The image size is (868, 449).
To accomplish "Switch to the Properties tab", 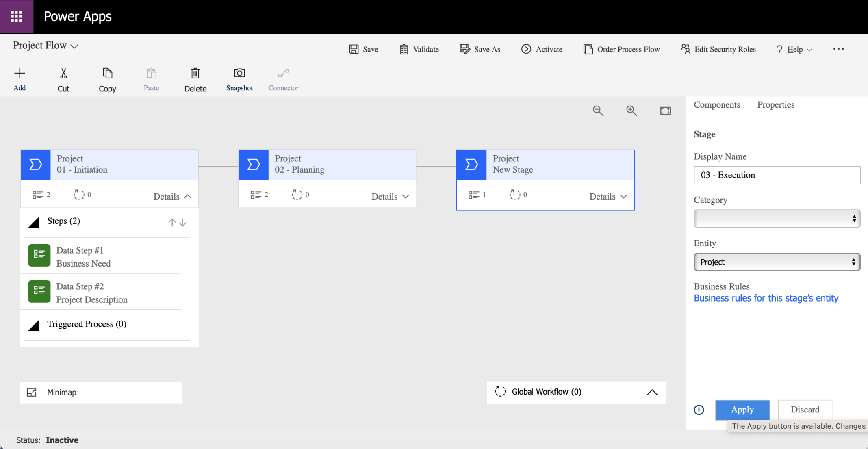I will pos(775,105).
